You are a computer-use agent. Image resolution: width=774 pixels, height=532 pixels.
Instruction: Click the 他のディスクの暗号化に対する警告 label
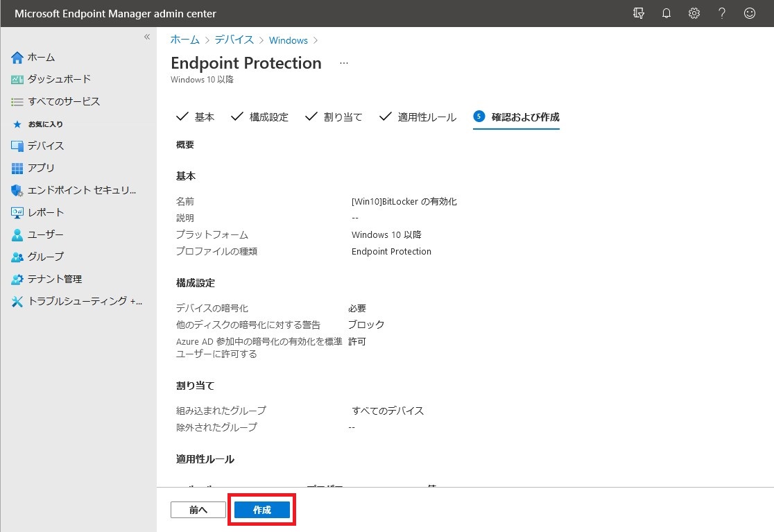pos(248,325)
